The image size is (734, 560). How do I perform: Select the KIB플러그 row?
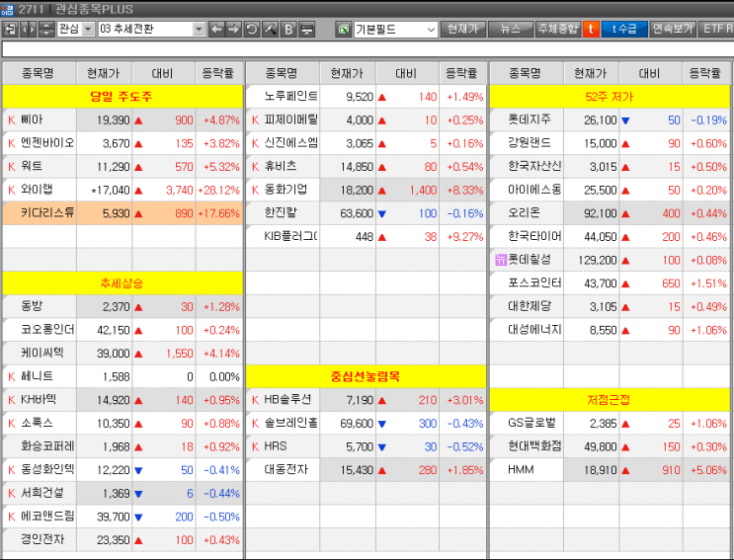(x=367, y=237)
